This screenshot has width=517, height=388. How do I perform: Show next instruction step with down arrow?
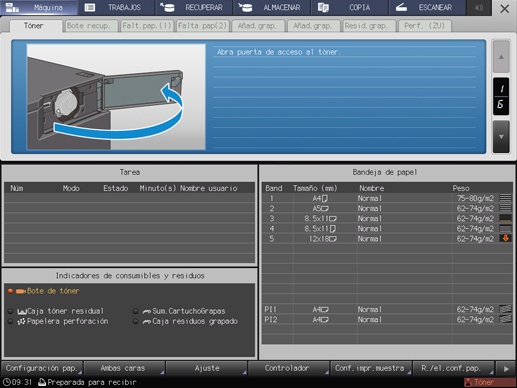click(x=501, y=137)
